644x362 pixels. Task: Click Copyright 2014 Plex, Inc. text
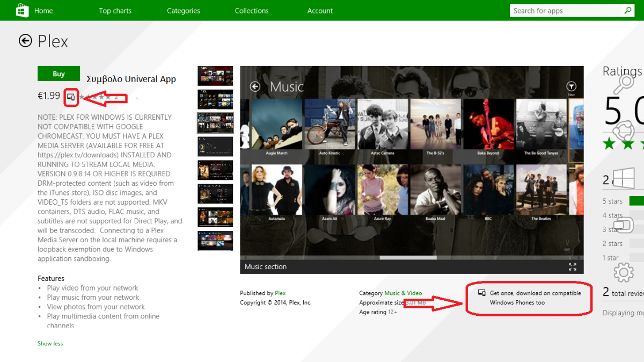[276, 302]
